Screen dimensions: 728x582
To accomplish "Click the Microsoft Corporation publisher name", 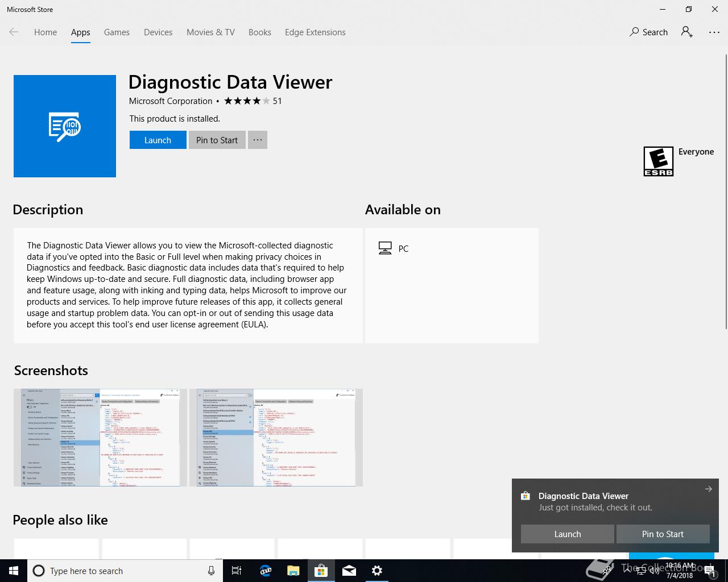I will (171, 101).
